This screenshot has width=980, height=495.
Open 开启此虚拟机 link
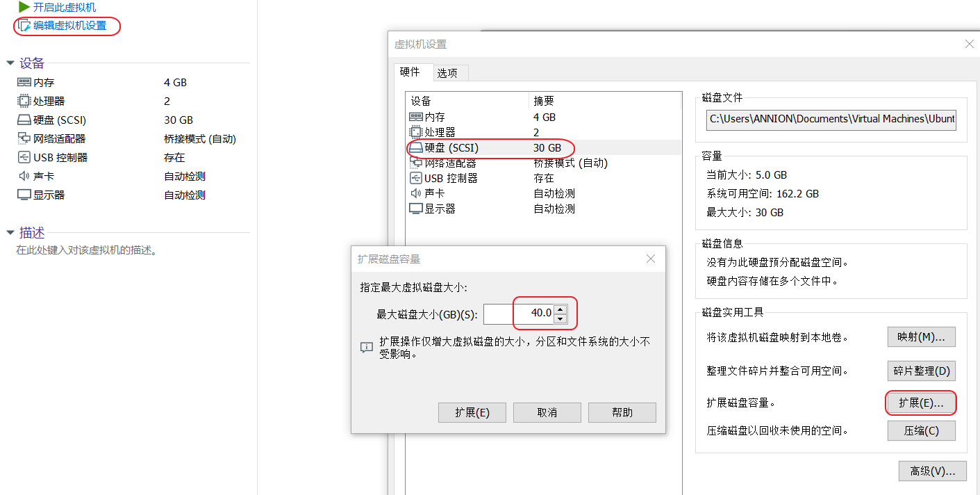click(65, 7)
